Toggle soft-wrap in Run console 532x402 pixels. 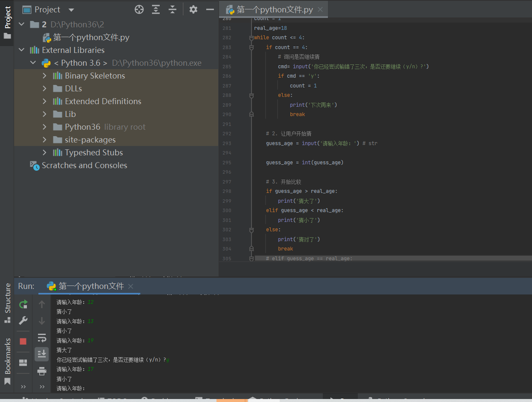pyautogui.click(x=42, y=338)
